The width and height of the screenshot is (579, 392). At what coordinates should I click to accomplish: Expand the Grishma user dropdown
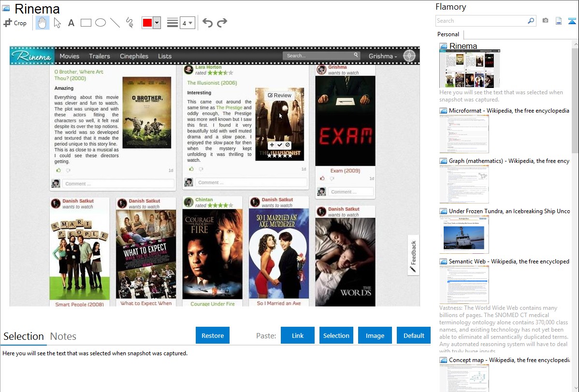pyautogui.click(x=383, y=56)
